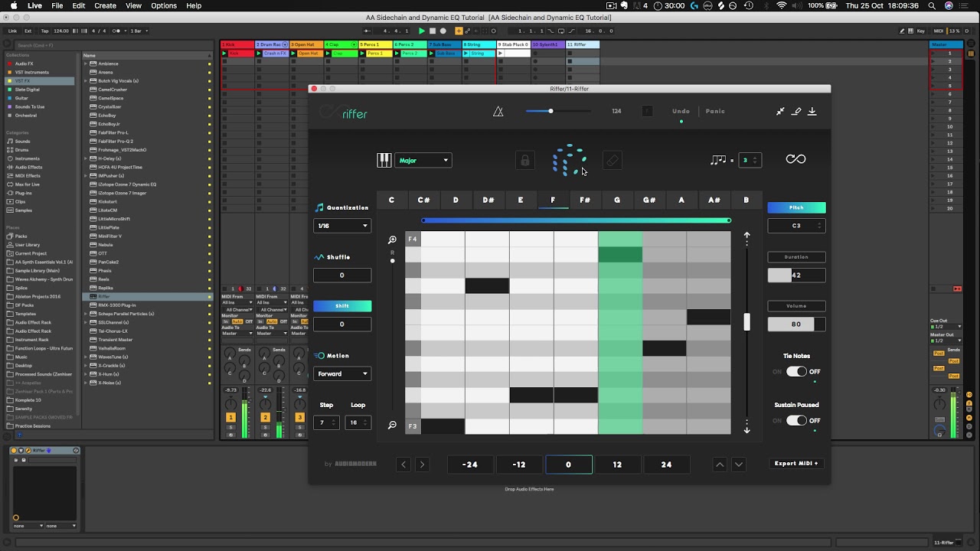Viewport: 980px width, 551px height.
Task: Open the Options menu
Action: (164, 5)
